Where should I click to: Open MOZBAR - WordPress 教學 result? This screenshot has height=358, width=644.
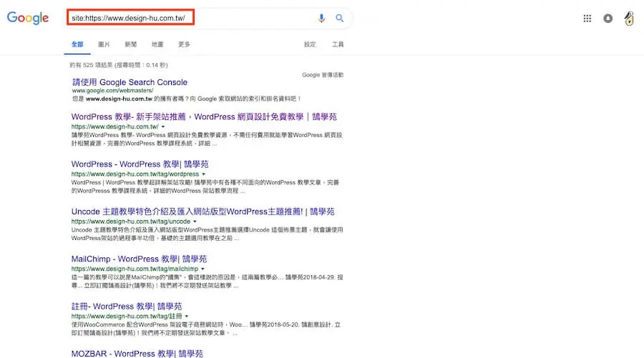137,354
